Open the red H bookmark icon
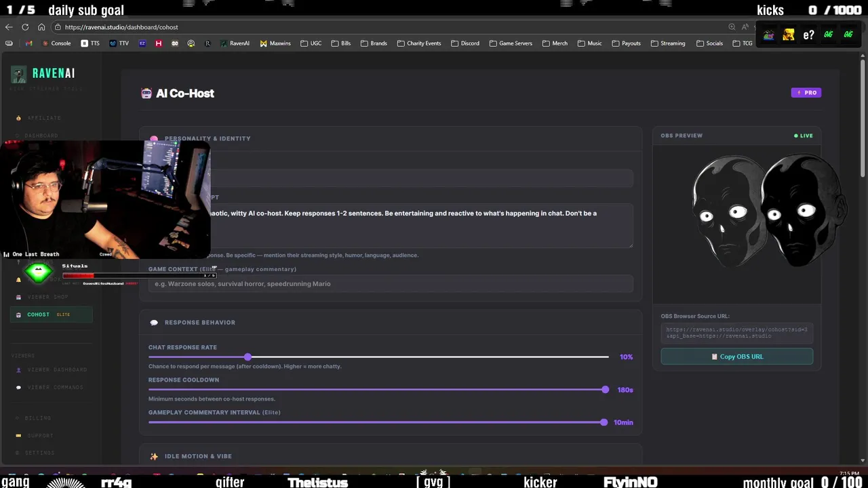The image size is (868, 488). click(159, 43)
